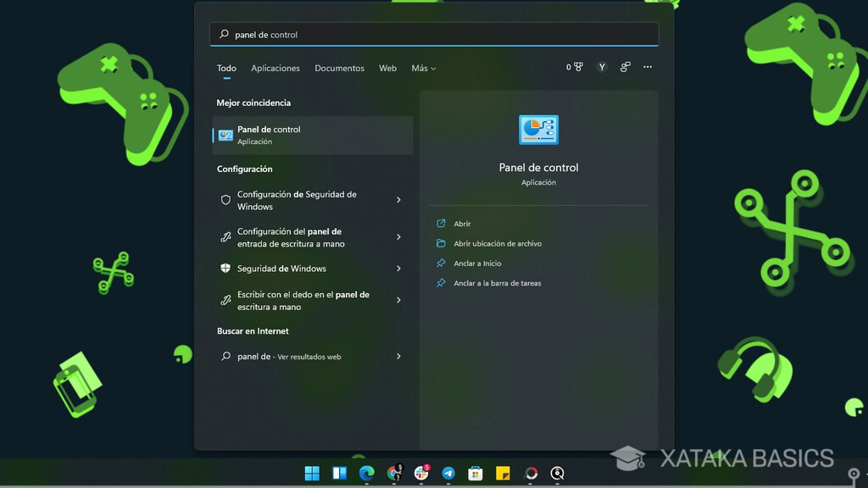Open the Más filter dropdown

[x=423, y=68]
